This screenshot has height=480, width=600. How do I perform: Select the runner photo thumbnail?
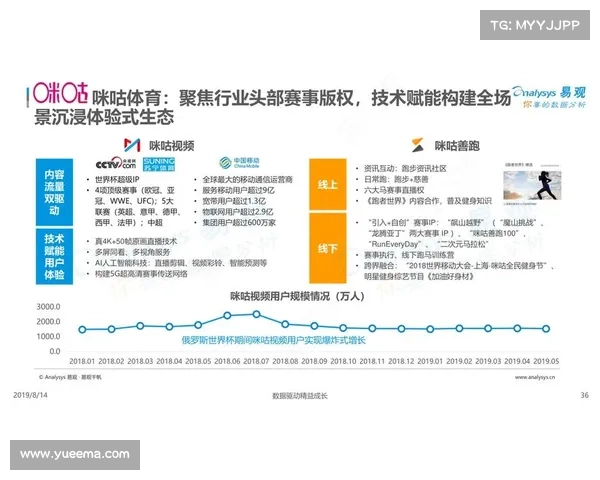(532, 185)
